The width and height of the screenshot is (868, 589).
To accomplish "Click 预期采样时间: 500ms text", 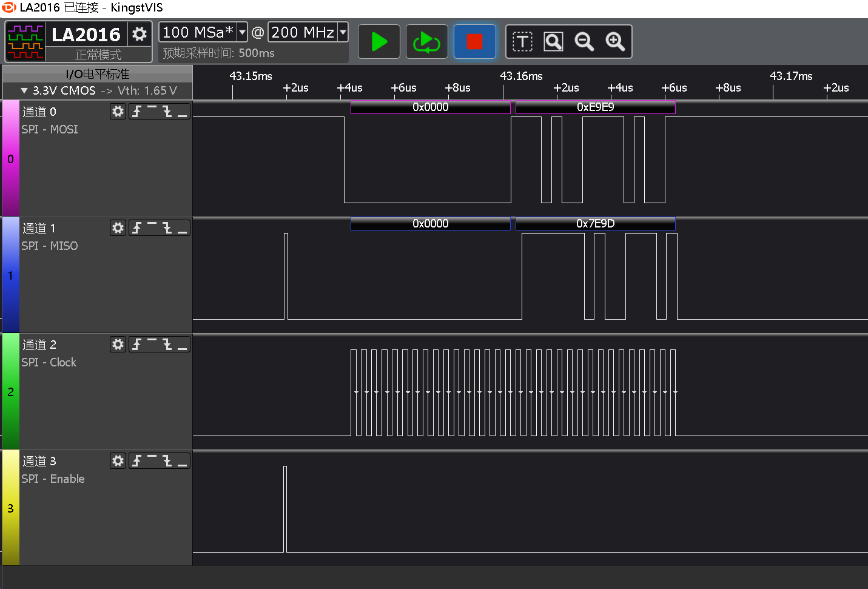I will click(x=219, y=53).
